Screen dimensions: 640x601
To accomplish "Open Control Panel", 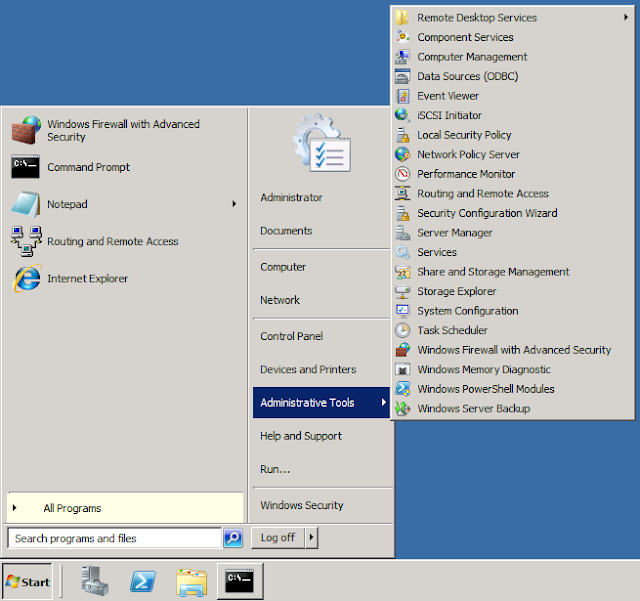I will (x=291, y=336).
